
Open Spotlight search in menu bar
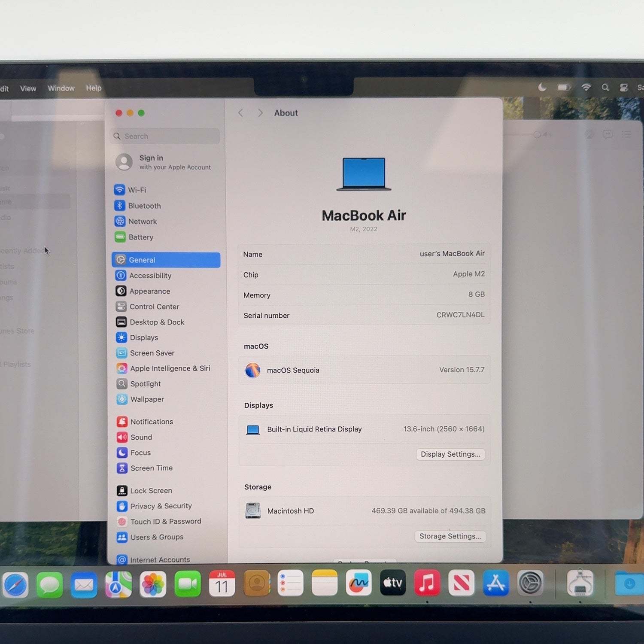click(x=605, y=88)
